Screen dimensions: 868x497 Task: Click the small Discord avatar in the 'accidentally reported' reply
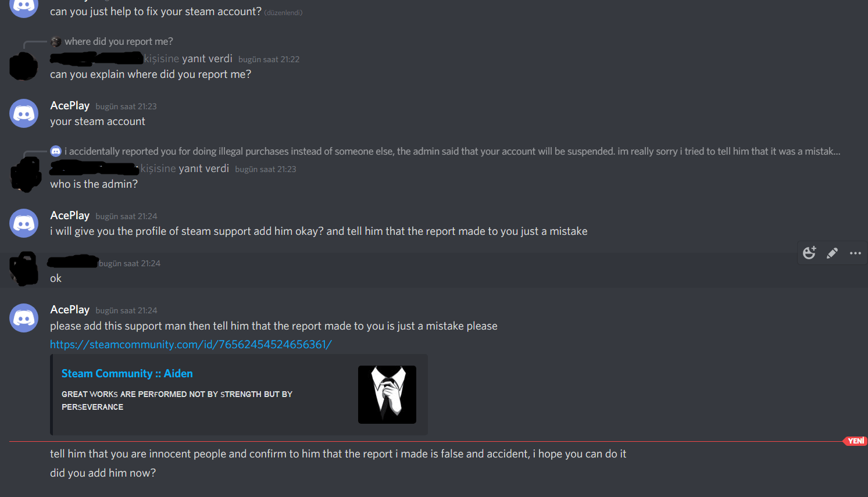tap(56, 151)
